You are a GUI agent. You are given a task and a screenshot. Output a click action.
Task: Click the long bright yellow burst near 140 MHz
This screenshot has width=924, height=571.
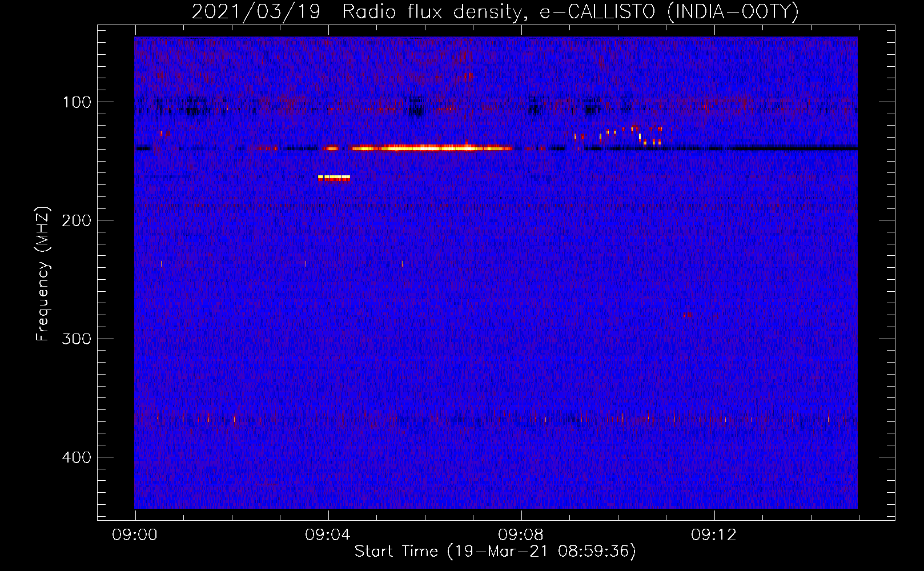coord(432,148)
